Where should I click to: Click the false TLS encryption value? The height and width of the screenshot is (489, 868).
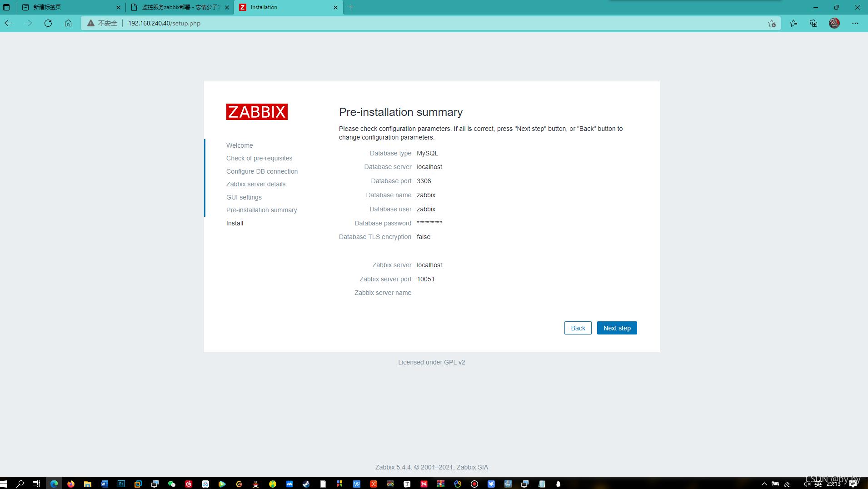(423, 237)
